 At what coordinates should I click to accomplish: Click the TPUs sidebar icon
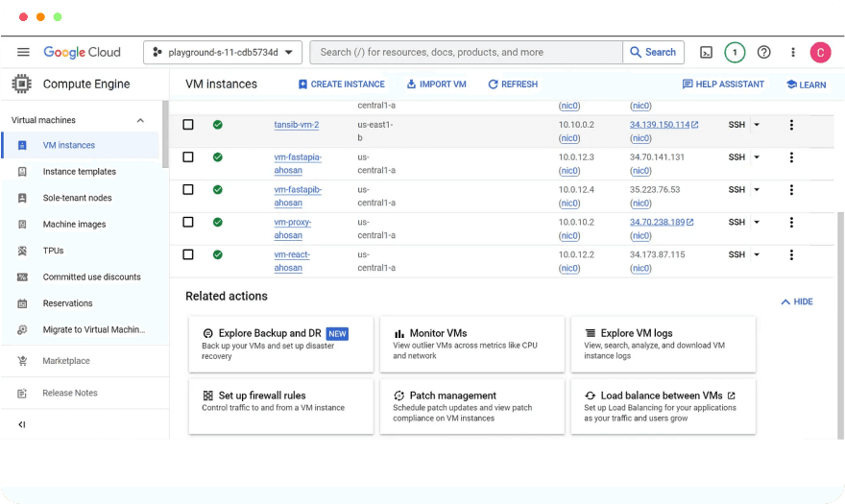tap(22, 251)
